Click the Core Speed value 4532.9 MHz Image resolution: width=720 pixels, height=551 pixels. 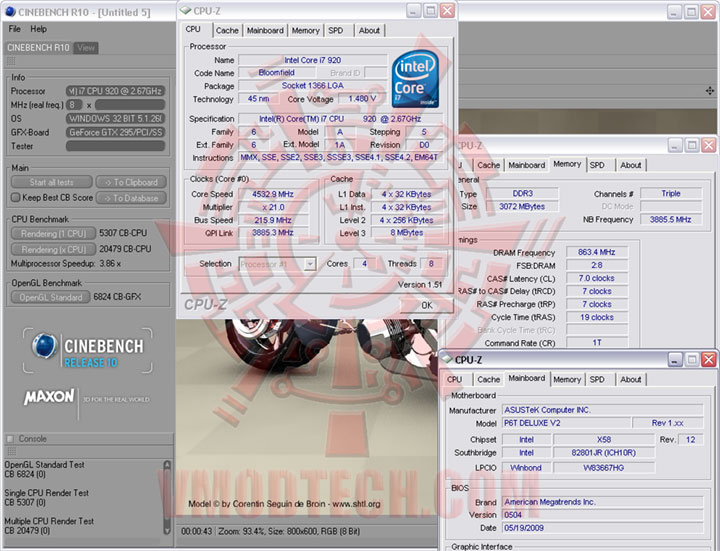click(x=273, y=194)
